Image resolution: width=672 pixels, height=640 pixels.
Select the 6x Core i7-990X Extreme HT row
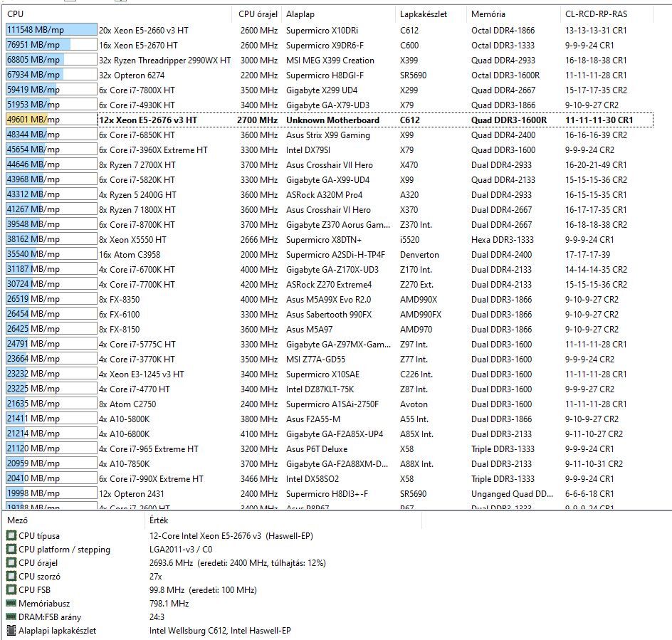coord(329,479)
